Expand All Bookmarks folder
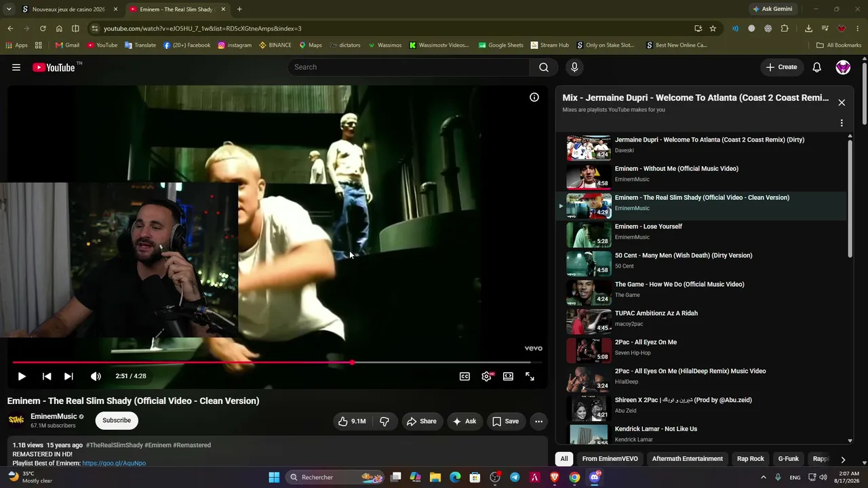The image size is (868, 488). (x=839, y=45)
